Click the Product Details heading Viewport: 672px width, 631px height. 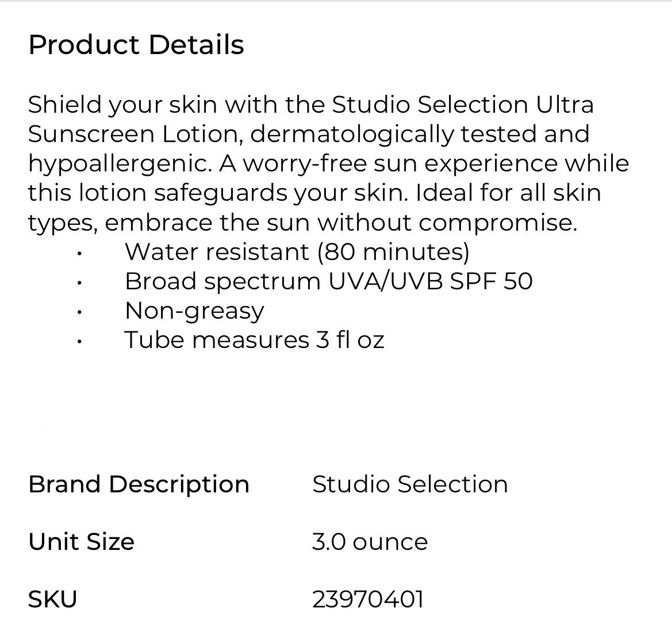click(x=136, y=45)
